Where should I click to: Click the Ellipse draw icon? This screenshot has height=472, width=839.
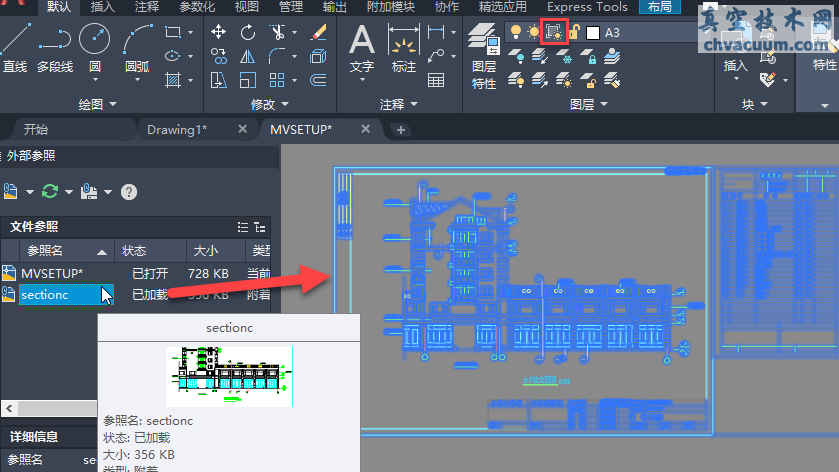point(173,56)
